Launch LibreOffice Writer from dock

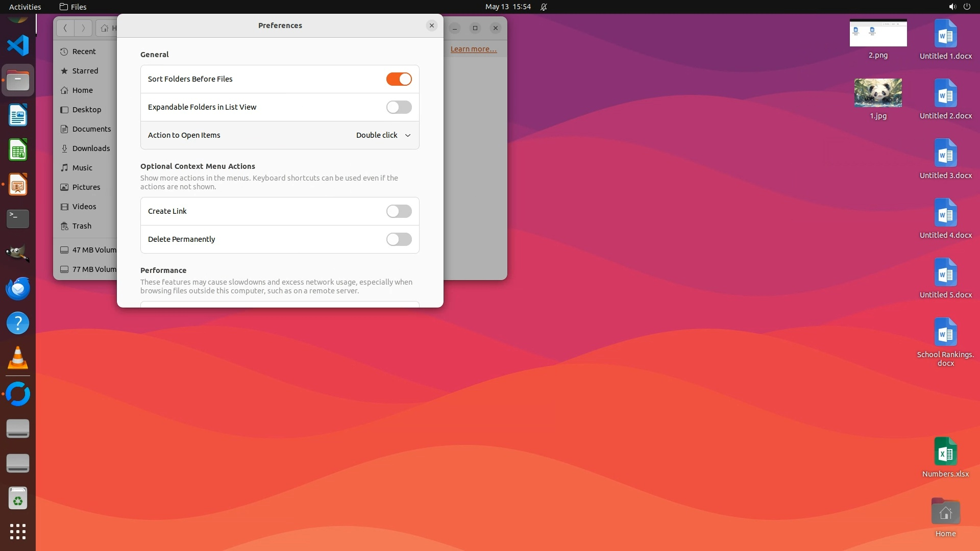click(18, 115)
